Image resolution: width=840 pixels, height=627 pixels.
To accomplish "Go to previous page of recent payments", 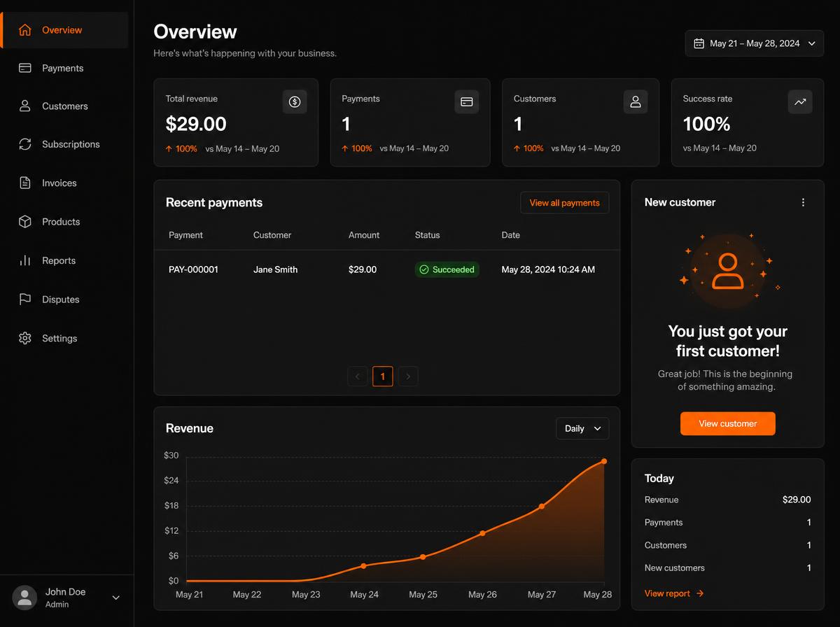I will pos(357,376).
